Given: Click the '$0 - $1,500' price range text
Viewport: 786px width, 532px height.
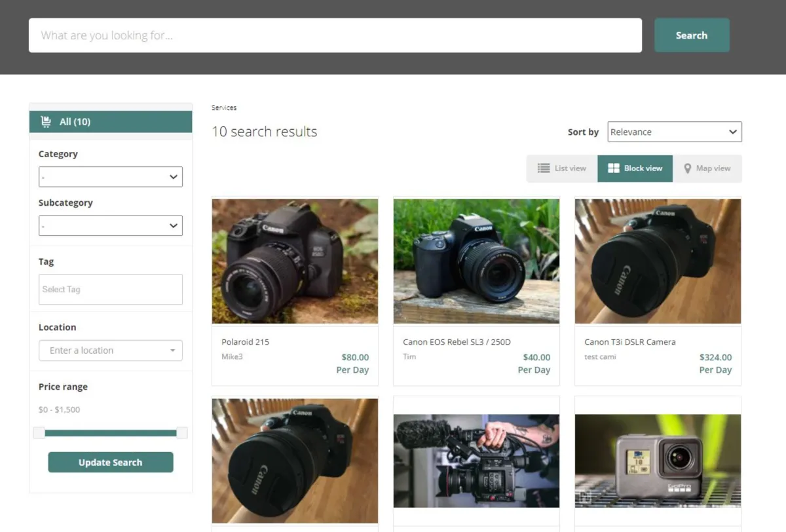Looking at the screenshot, I should point(59,410).
